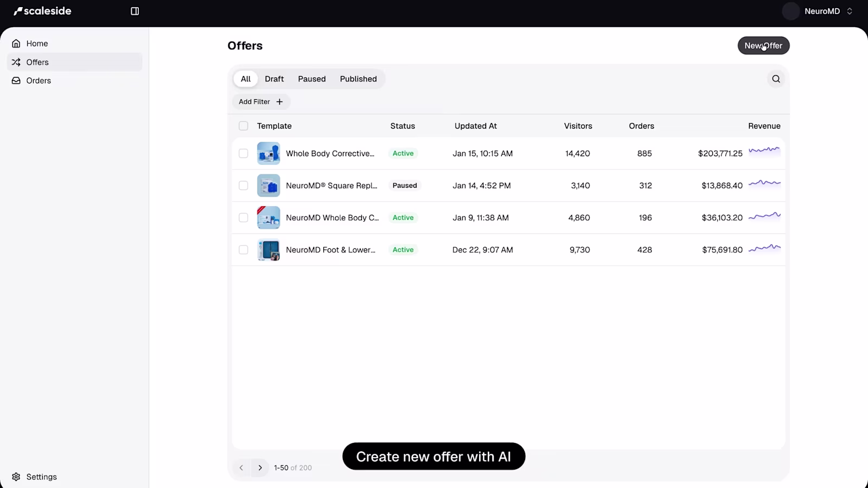Click Active badge on NeuroMD Foot & Lower row
868x488 pixels.
pos(403,249)
